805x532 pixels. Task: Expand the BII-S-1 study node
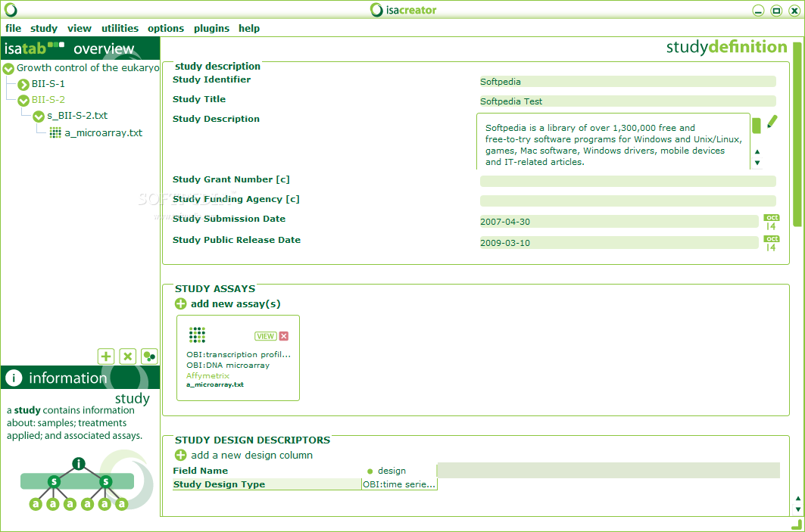coord(23,84)
